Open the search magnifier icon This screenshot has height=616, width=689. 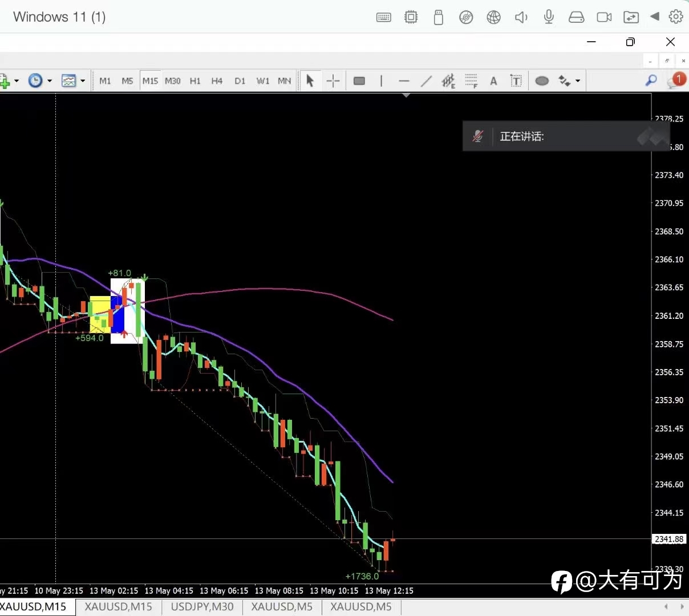[x=651, y=80]
